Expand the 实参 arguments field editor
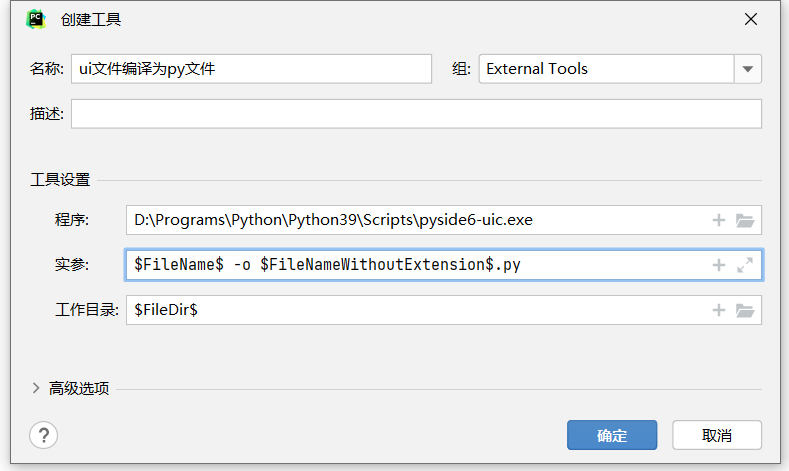 (x=744, y=265)
